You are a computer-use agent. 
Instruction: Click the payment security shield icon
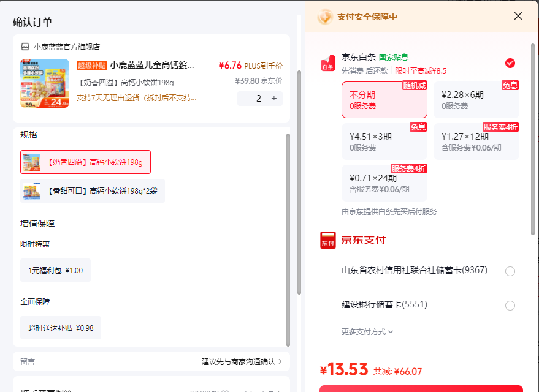[x=324, y=17]
